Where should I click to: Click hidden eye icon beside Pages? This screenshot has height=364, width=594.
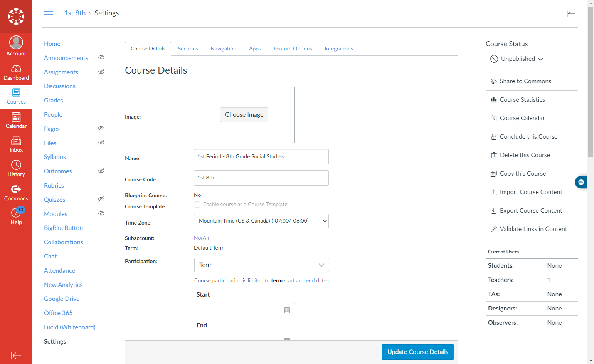click(x=101, y=128)
